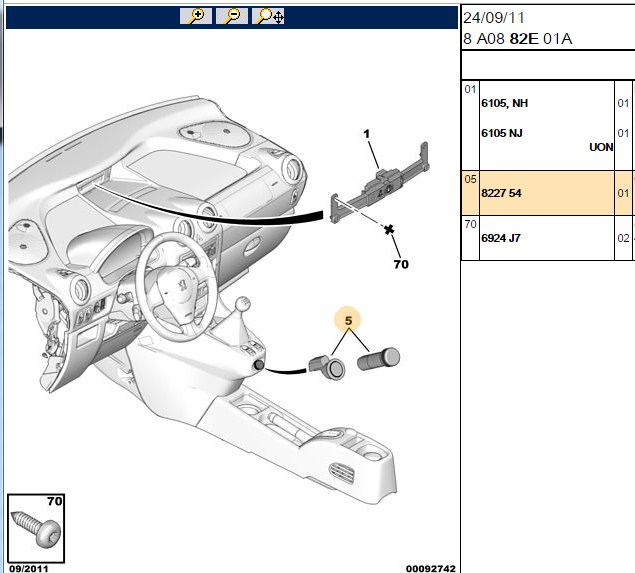Click reference 05 in the highlighted row

coord(471,179)
